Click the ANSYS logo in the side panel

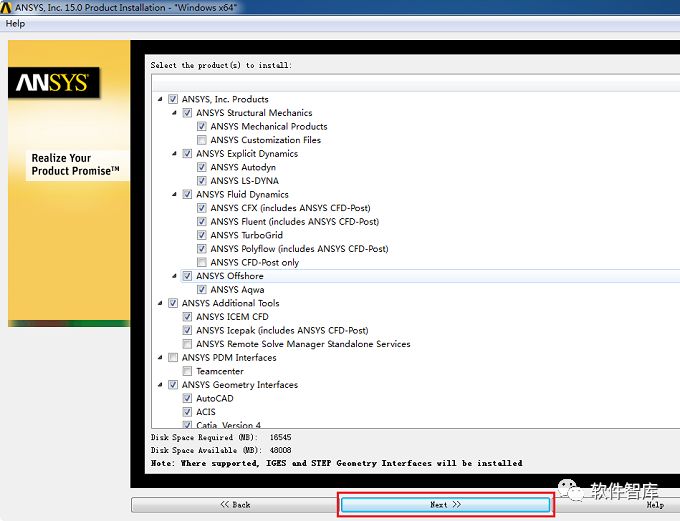point(54,82)
